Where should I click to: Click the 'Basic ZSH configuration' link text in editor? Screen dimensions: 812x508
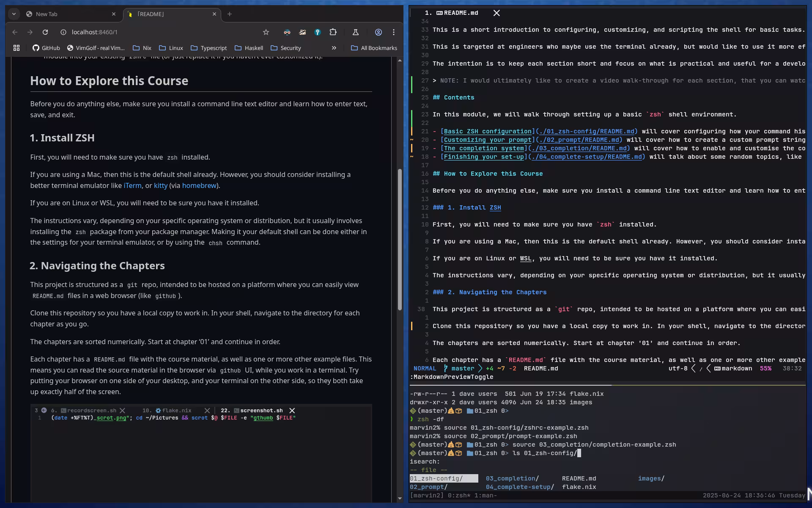[488, 131]
